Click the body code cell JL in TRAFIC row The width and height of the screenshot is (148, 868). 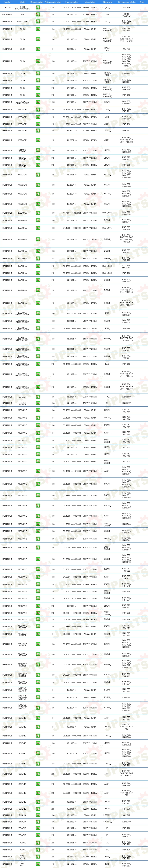click(x=107, y=843)
